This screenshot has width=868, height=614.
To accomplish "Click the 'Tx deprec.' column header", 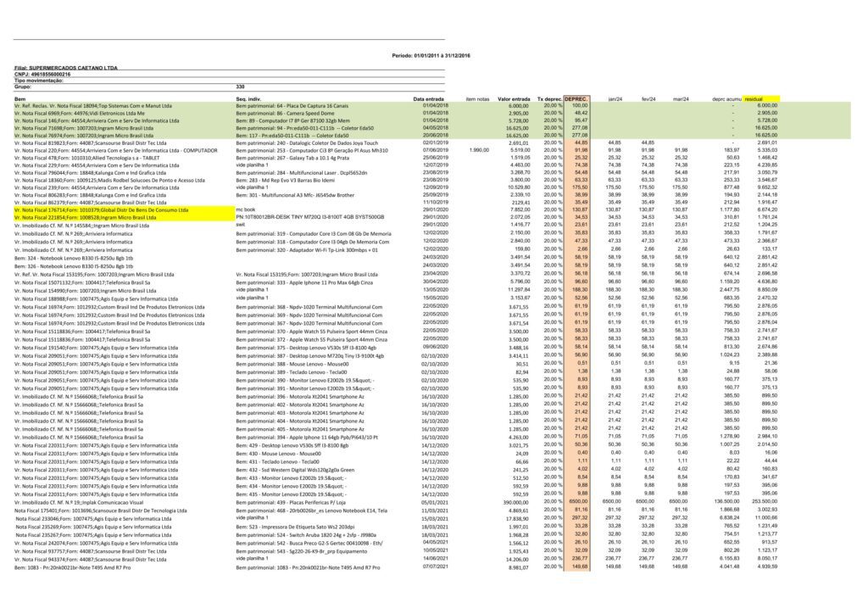I will (549, 99).
